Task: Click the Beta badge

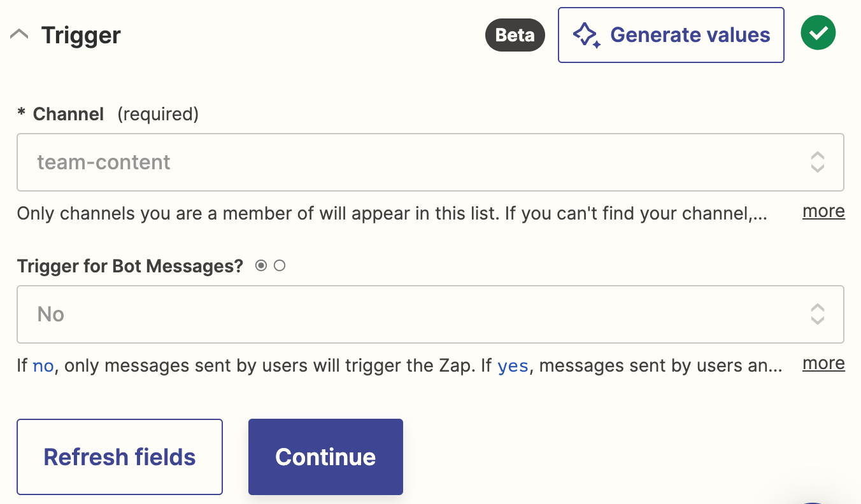Action: pyautogui.click(x=515, y=35)
